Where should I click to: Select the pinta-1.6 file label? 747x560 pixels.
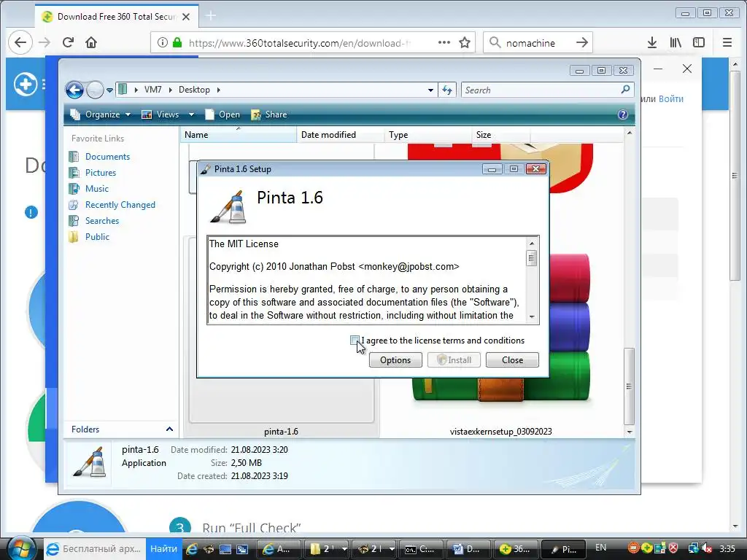coord(281,432)
